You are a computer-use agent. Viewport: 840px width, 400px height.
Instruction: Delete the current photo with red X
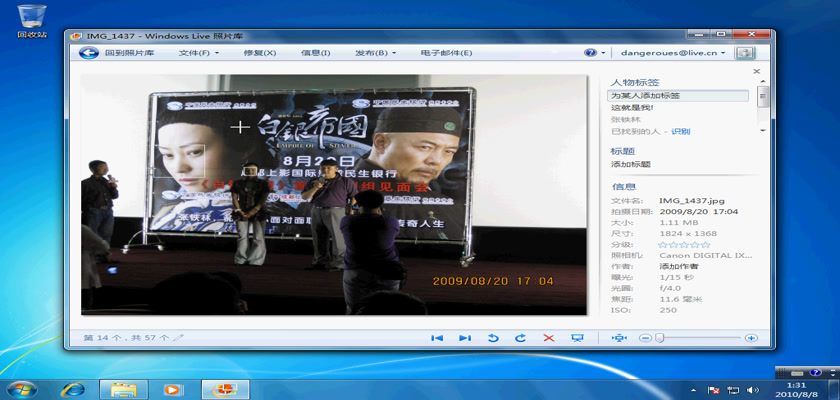[x=548, y=338]
